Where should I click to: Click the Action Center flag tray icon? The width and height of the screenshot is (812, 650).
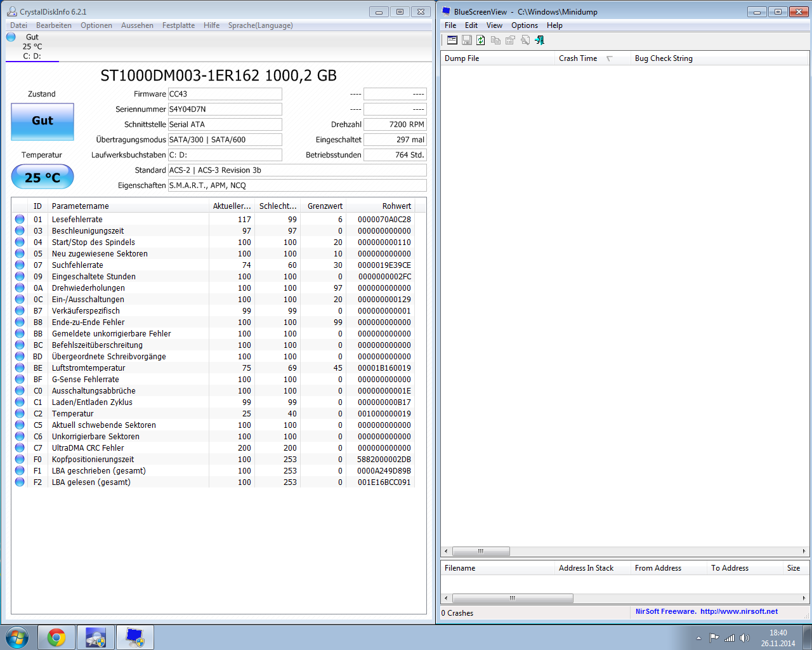pyautogui.click(x=714, y=638)
